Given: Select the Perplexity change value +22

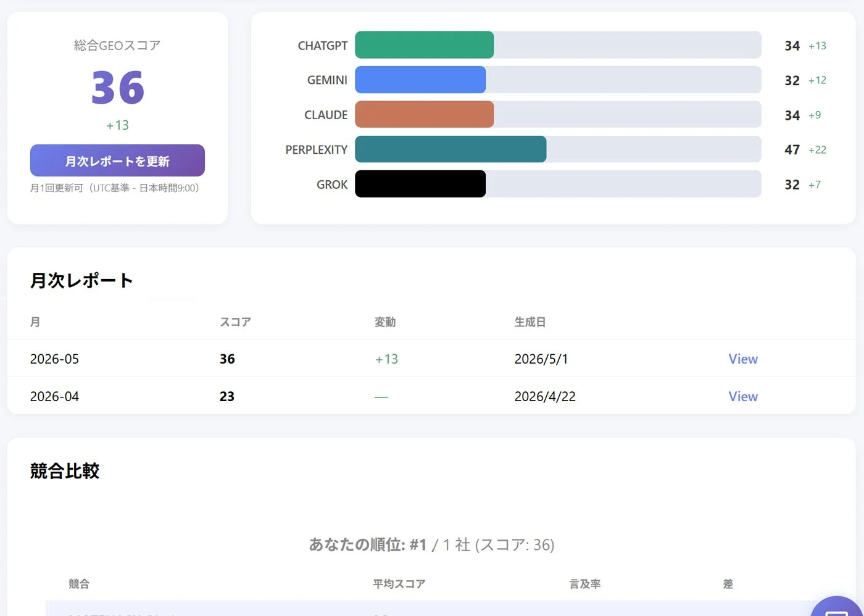Looking at the screenshot, I should click(x=817, y=149).
